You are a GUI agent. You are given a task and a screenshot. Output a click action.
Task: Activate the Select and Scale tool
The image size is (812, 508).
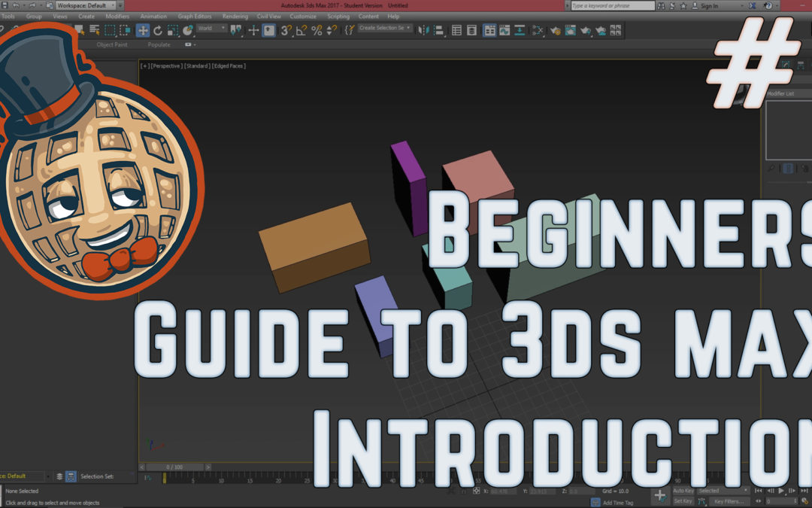pos(173,30)
